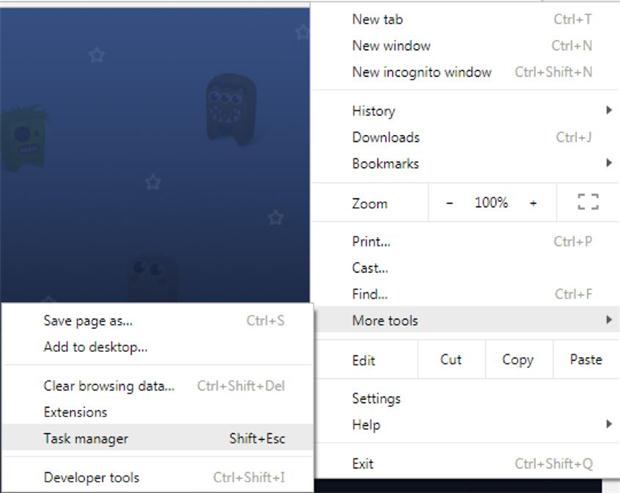Open the More tools submenu
The width and height of the screenshot is (620, 493).
coord(466,319)
